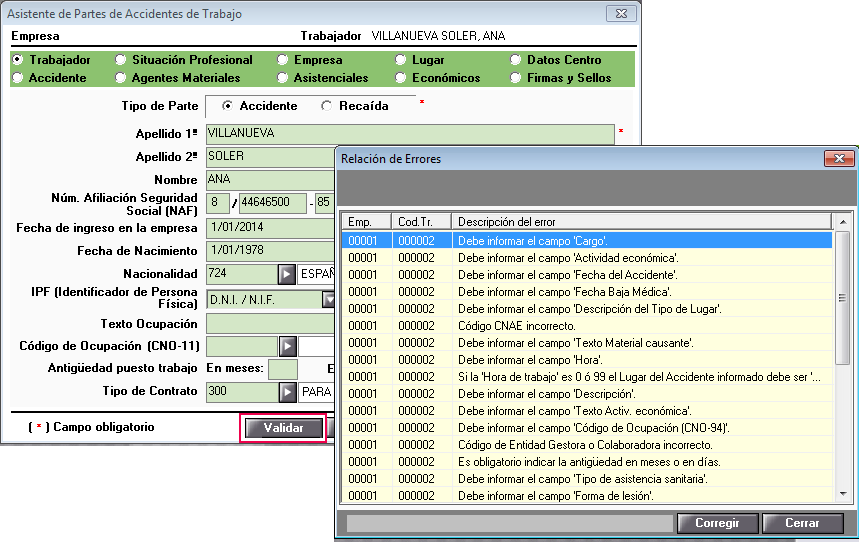Click the Apellido 2º field SOLER
The width and height of the screenshot is (859, 542).
(270, 157)
